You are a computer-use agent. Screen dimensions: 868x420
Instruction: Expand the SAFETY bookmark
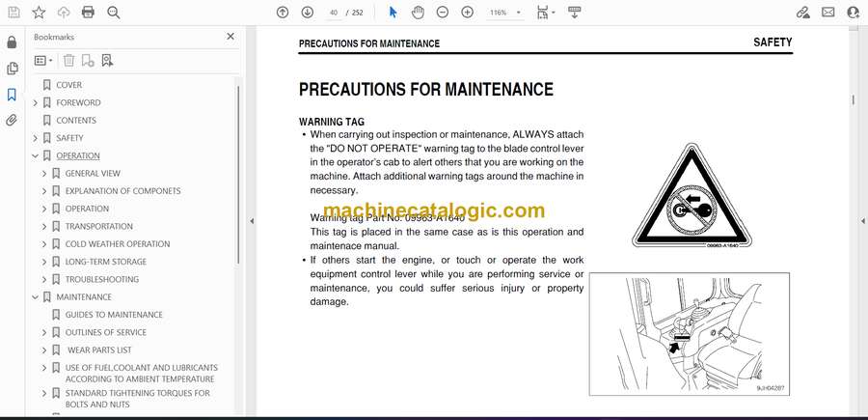(36, 138)
